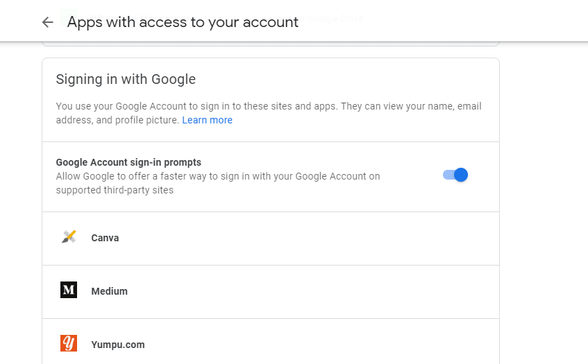The height and width of the screenshot is (364, 588).
Task: Click the orange Yumpu.com logo icon
Action: (69, 343)
